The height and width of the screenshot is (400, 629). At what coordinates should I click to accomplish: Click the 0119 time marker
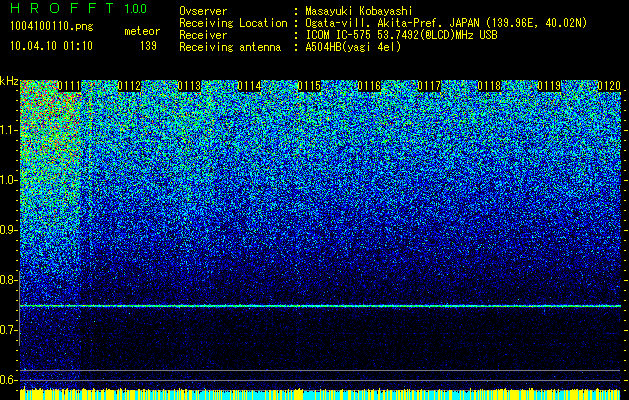(x=549, y=86)
